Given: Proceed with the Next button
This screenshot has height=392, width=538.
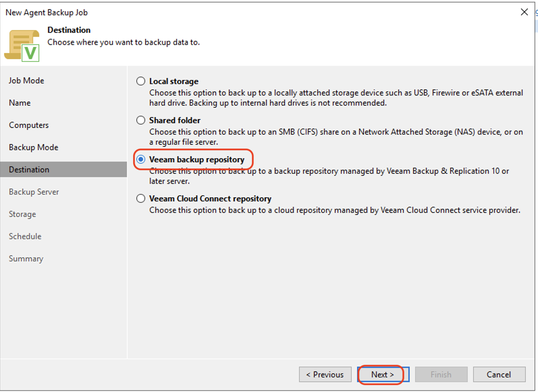Looking at the screenshot, I should 383,374.
